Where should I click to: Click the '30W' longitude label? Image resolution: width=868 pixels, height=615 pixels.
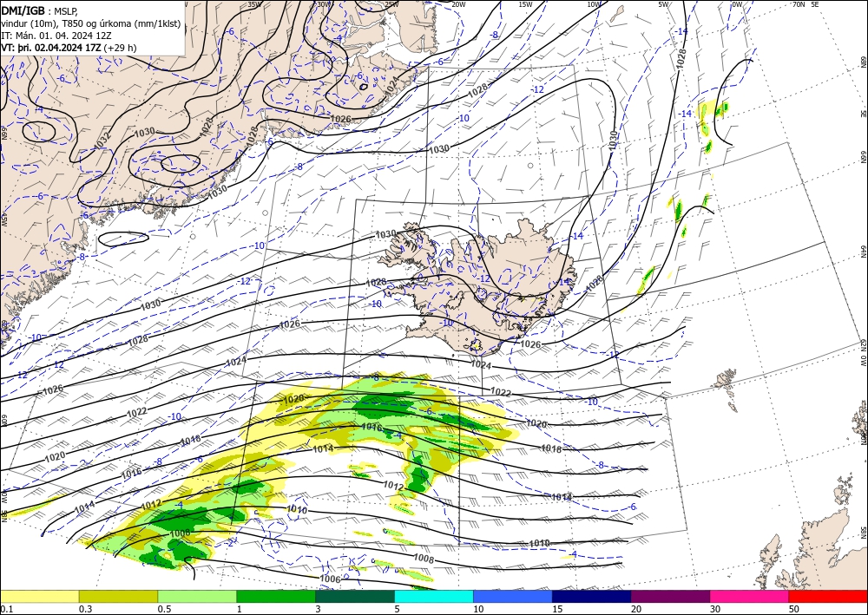(x=323, y=4)
